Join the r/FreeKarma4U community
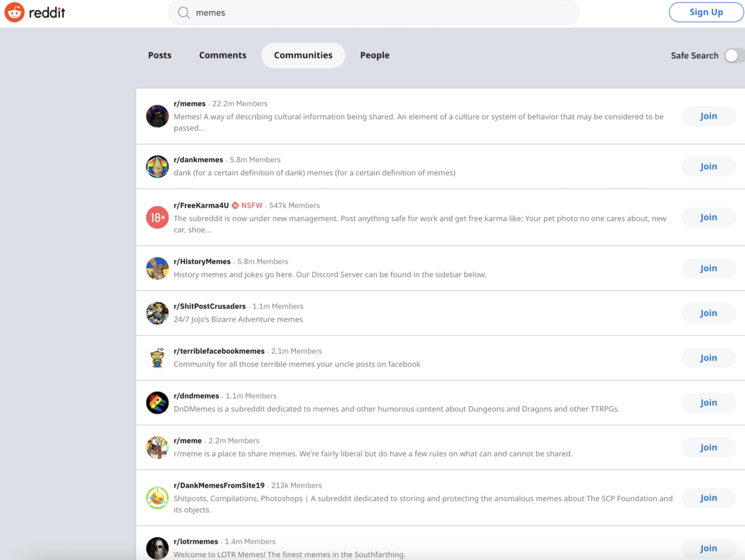The height and width of the screenshot is (560, 745). pyautogui.click(x=709, y=217)
